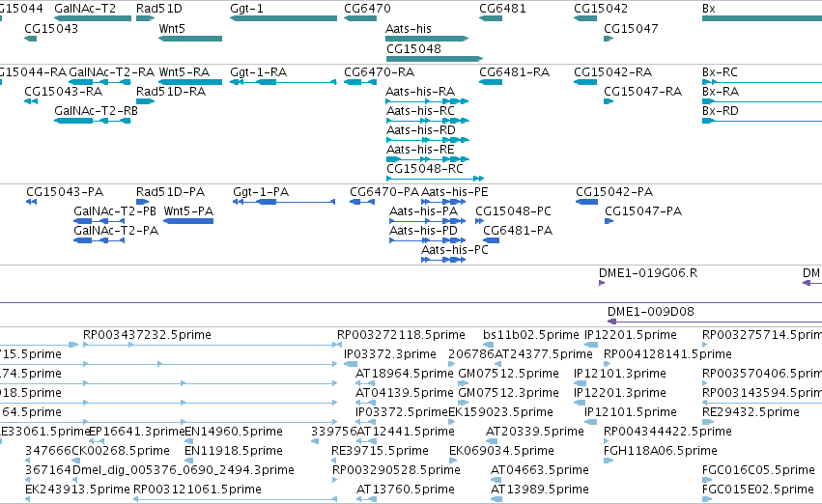The height and width of the screenshot is (504, 822).
Task: Select the GalNAc-T2 gene label
Action: tap(85, 9)
